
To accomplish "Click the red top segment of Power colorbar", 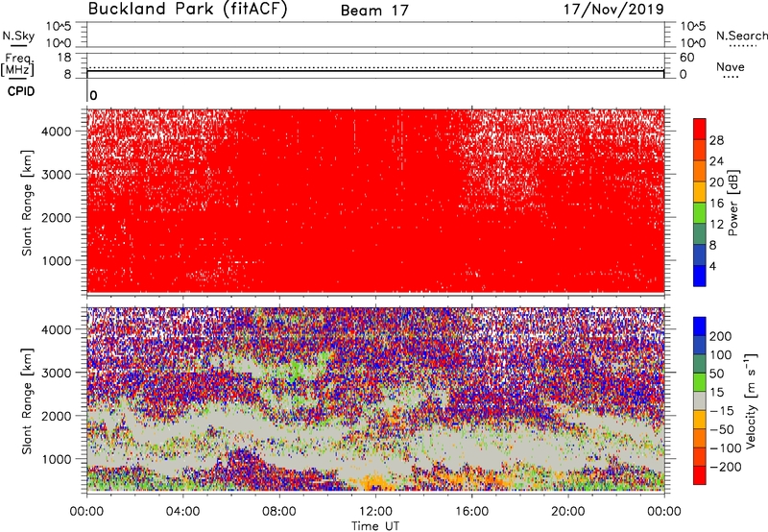I will coord(700,129).
